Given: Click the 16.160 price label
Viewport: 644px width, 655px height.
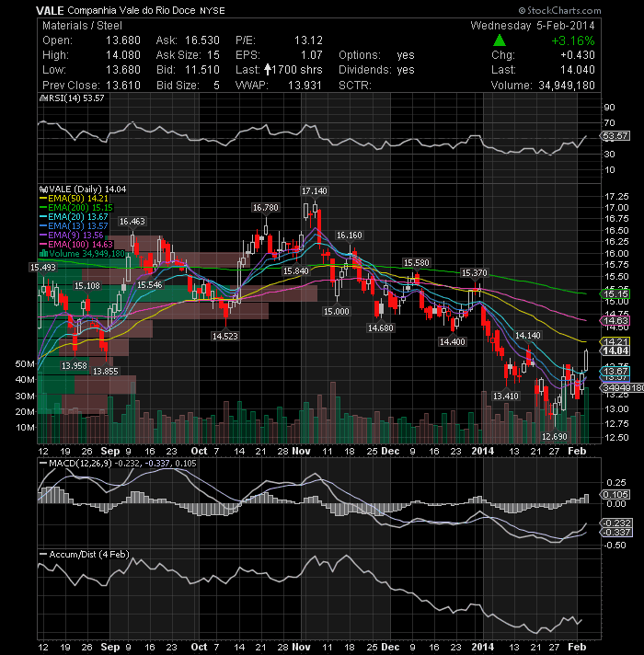Looking at the screenshot, I should pos(350,236).
